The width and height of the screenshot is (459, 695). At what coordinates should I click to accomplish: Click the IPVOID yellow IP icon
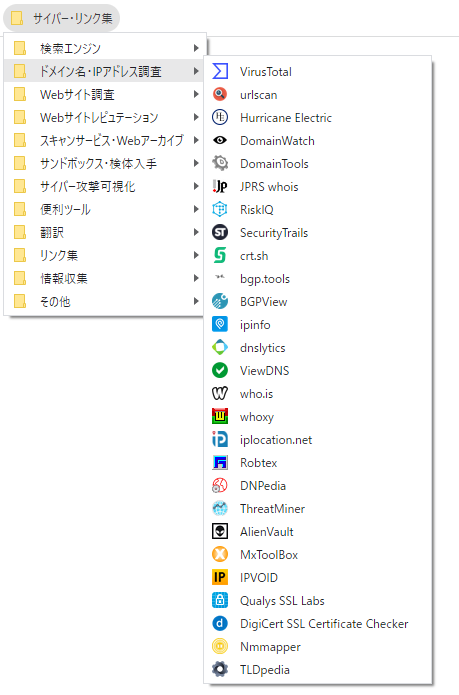click(x=220, y=578)
